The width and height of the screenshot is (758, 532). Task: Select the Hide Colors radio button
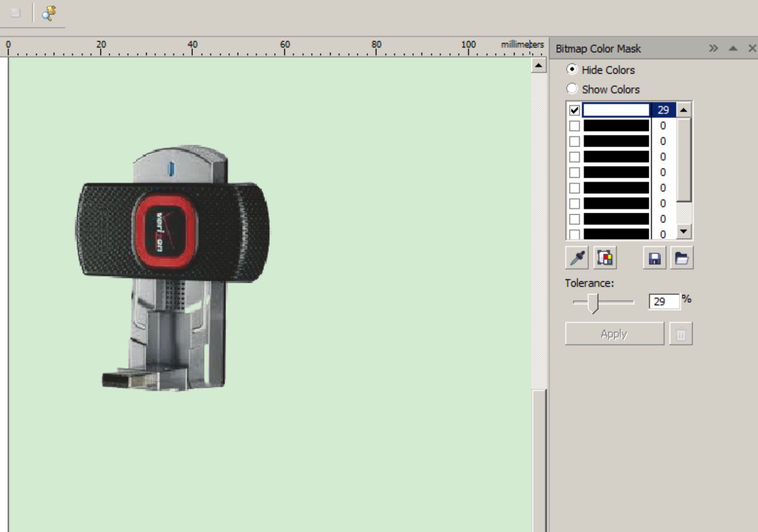tap(572, 70)
